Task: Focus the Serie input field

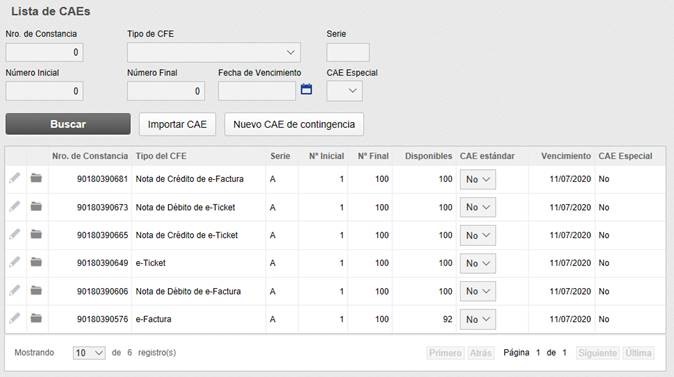Action: click(x=348, y=52)
